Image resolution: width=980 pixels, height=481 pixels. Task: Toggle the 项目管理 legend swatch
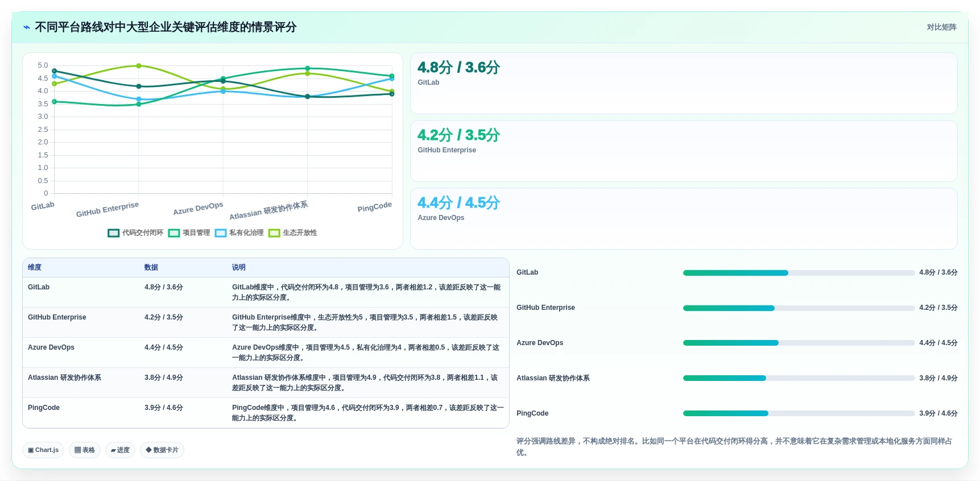[x=174, y=233]
